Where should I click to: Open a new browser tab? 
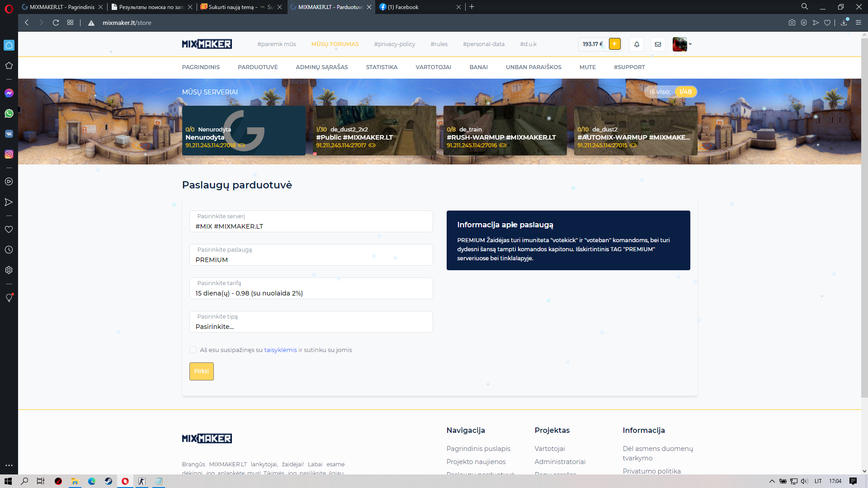click(472, 7)
